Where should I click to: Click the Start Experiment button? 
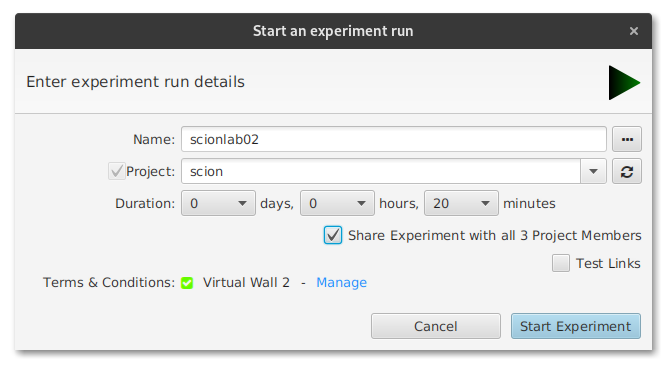point(576,326)
